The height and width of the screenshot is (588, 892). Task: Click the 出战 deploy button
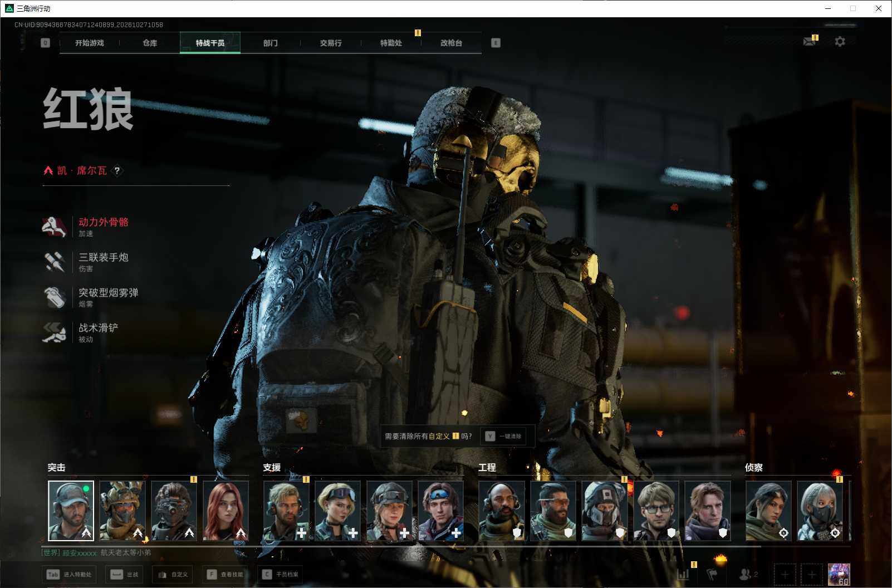point(125,574)
